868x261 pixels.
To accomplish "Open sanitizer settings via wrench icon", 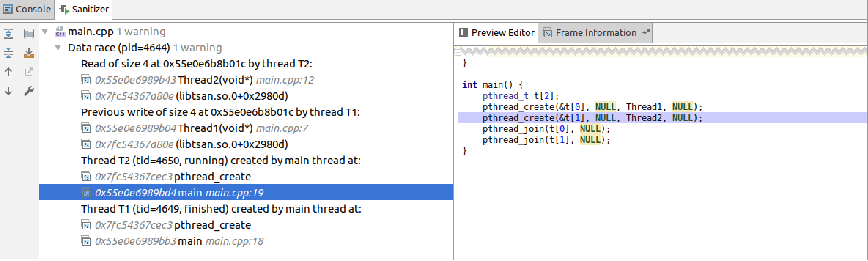I will point(29,91).
